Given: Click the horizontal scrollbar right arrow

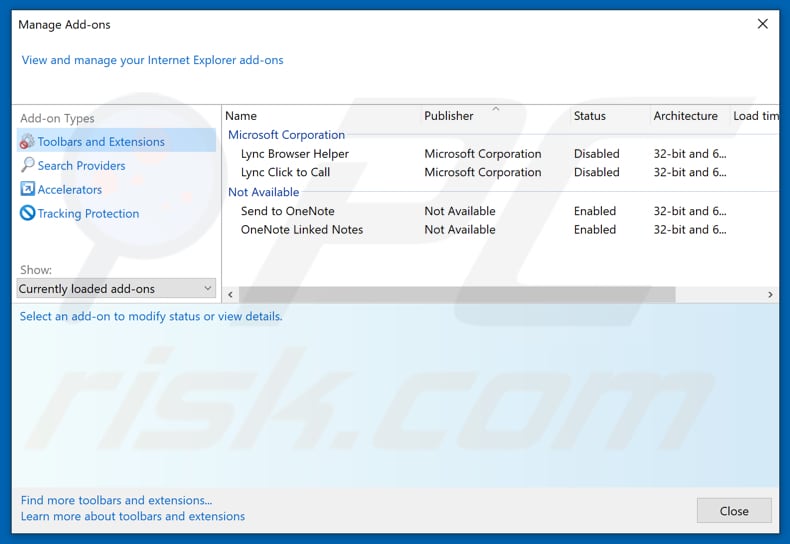Looking at the screenshot, I should coord(770,295).
